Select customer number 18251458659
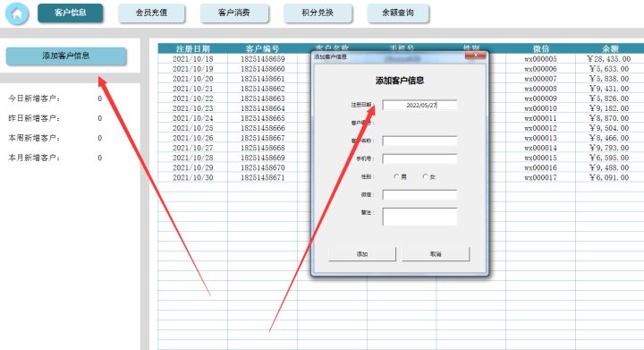 (262, 59)
